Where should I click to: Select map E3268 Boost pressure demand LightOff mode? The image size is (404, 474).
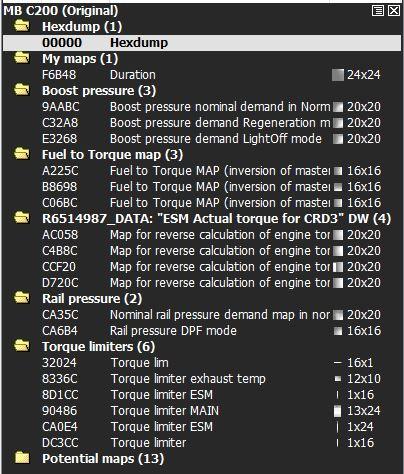click(x=202, y=139)
